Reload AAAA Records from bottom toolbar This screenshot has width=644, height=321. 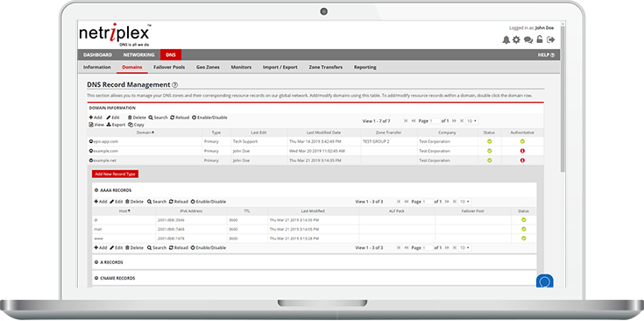(x=178, y=248)
